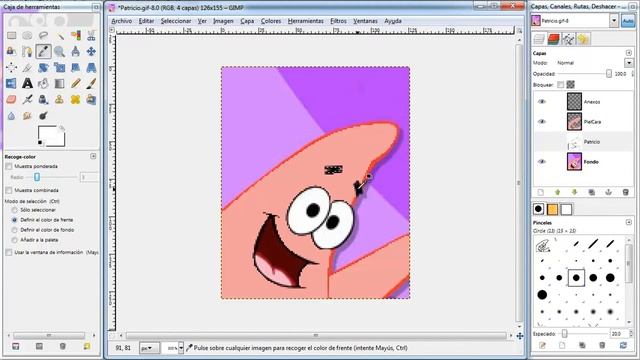Open the Capas panel menu button
This screenshot has height=360, width=640.
pos(629,53)
